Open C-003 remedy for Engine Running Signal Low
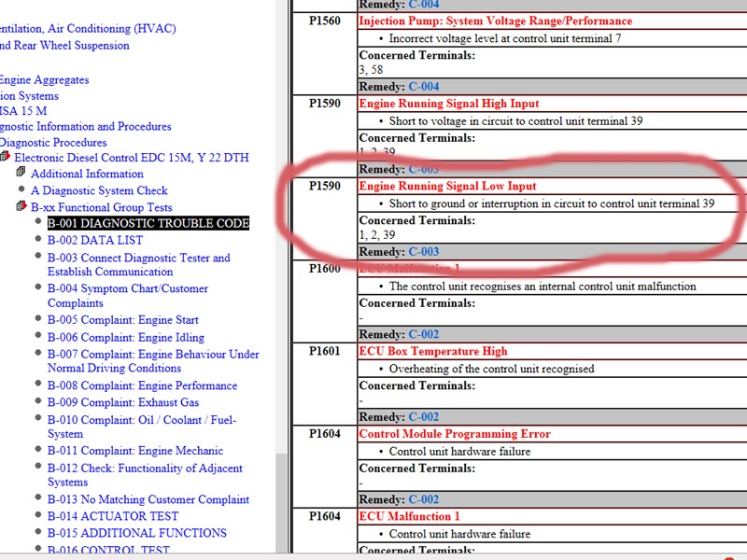The width and height of the screenshot is (747, 560). 424,251
